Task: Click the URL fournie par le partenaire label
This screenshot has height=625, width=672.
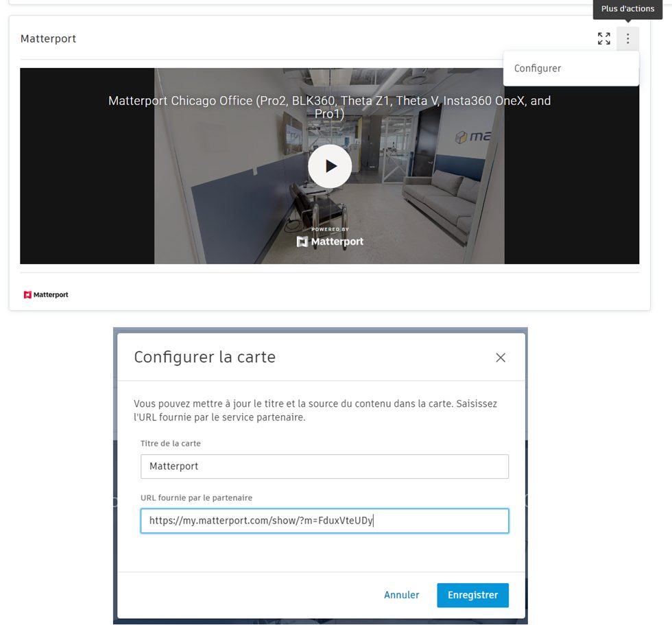Action: pyautogui.click(x=196, y=497)
